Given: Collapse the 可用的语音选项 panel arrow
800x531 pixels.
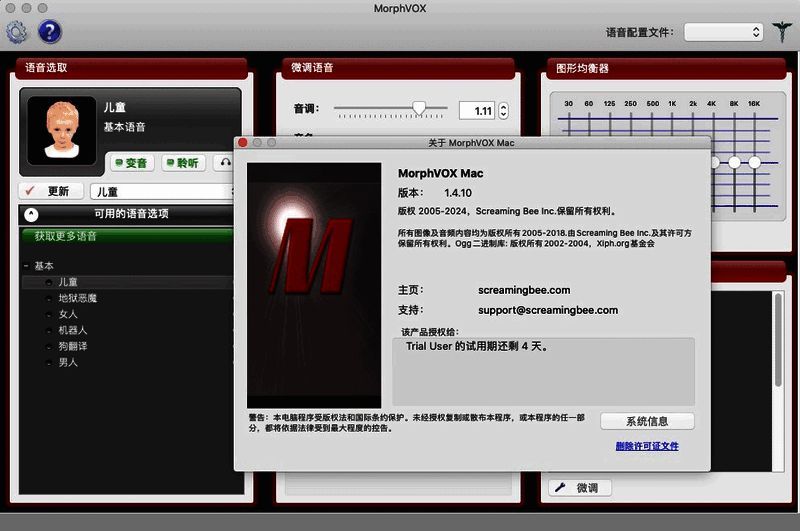Looking at the screenshot, I should click(x=31, y=214).
